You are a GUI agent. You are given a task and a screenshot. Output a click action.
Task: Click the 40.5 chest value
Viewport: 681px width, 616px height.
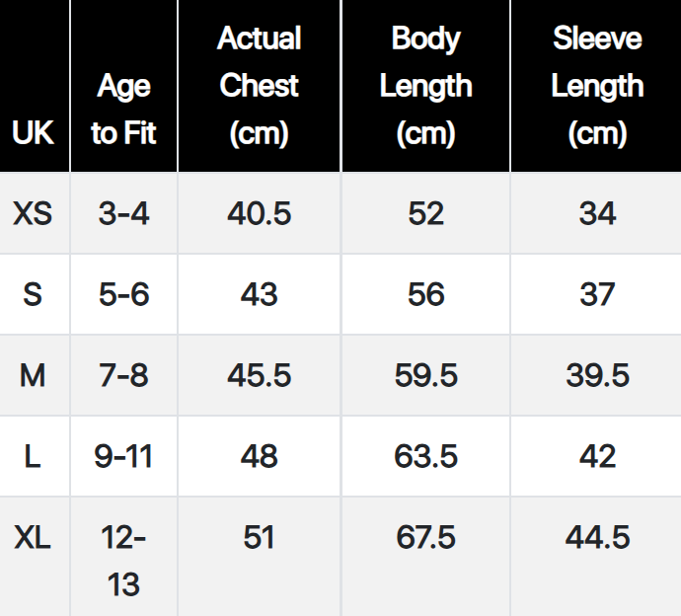[x=259, y=213]
